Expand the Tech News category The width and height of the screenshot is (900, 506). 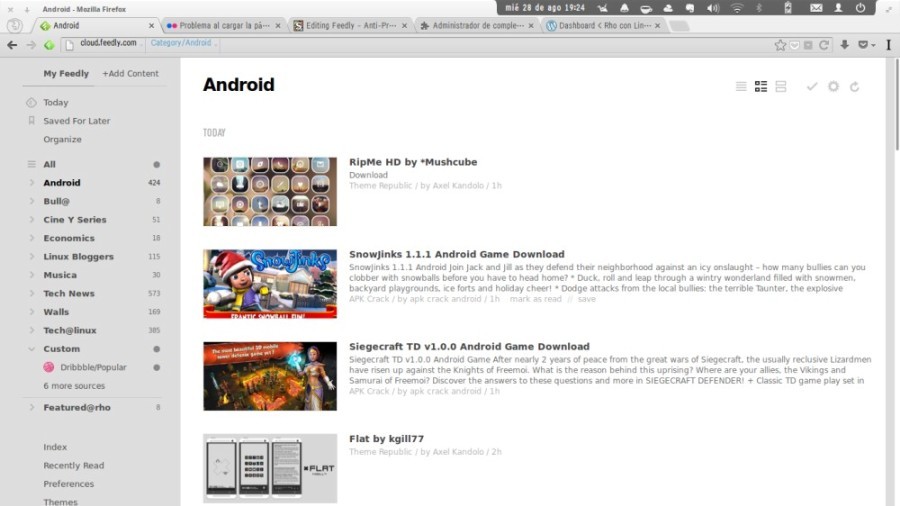(32, 293)
